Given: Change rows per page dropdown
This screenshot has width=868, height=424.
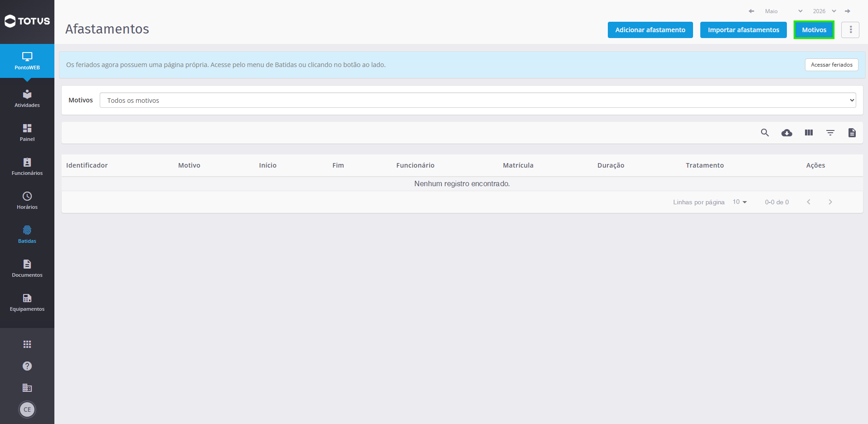Looking at the screenshot, I should pos(740,202).
